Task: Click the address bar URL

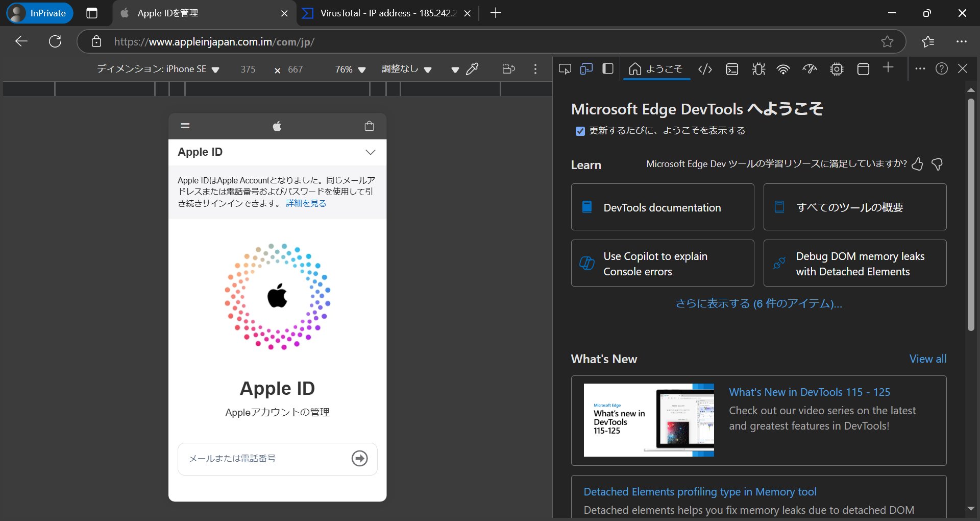Action: [x=214, y=42]
